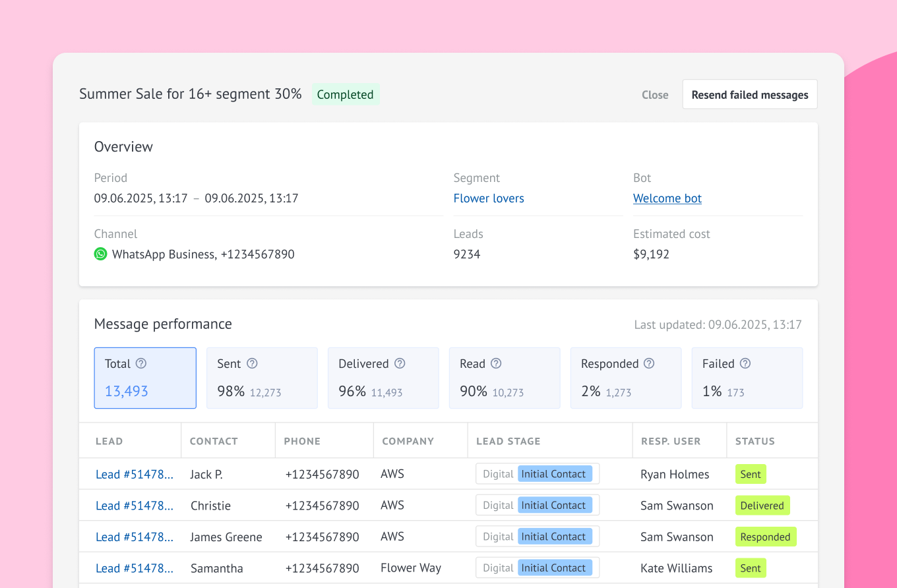Screen dimensions: 897x588
Task: Filter by the Delivered 96% card
Action: pyautogui.click(x=383, y=378)
